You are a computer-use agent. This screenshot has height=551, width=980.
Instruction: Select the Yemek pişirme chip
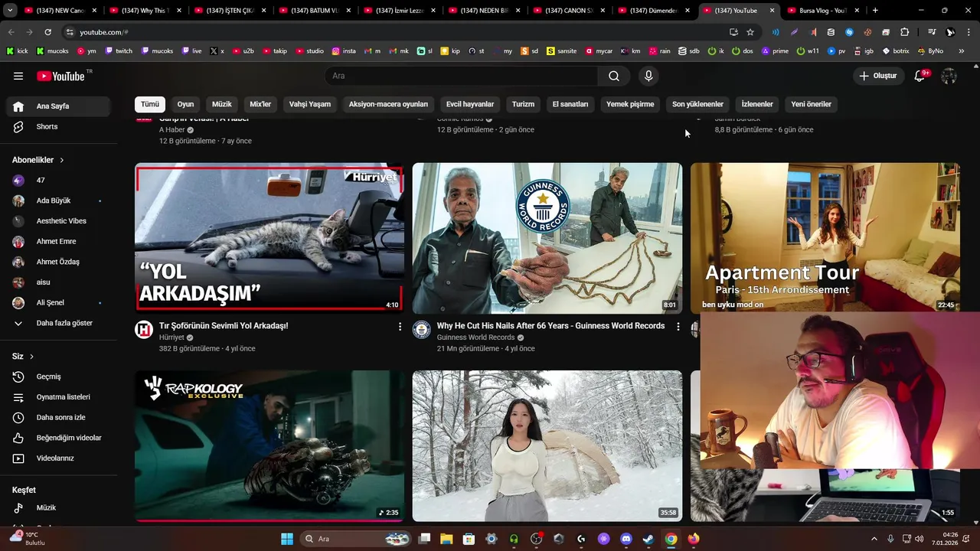click(630, 104)
